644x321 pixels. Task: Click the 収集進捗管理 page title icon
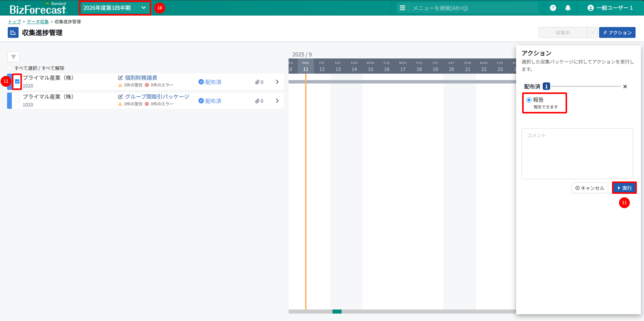13,33
